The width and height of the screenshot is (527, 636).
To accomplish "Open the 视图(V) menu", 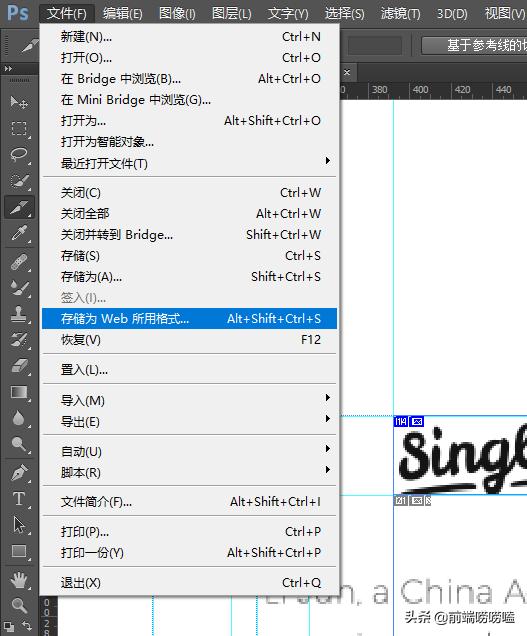I will tap(505, 14).
